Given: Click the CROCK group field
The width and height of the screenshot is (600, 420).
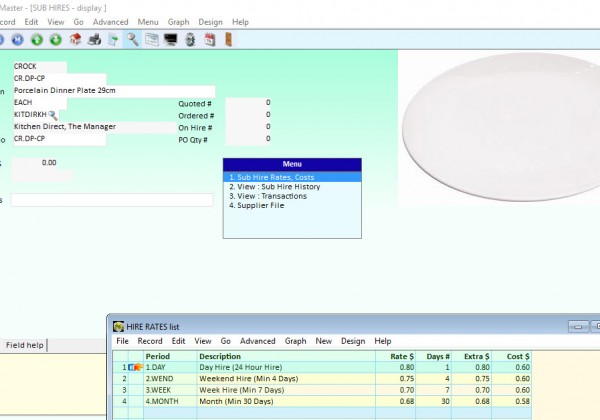Looking at the screenshot, I should click(40, 67).
